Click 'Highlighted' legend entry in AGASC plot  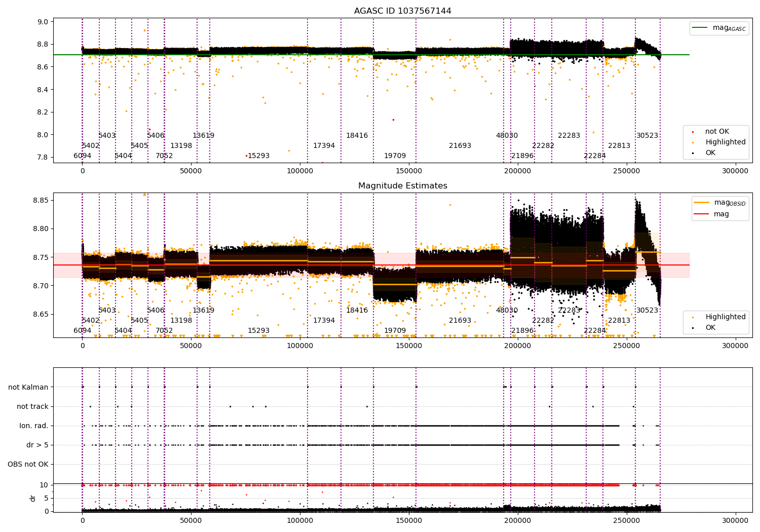point(718,142)
